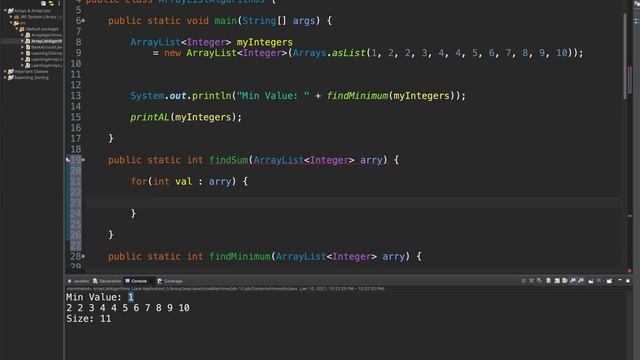Toggle the Pin Console button
This screenshot has width=640, height=360.
pyautogui.click(x=591, y=281)
